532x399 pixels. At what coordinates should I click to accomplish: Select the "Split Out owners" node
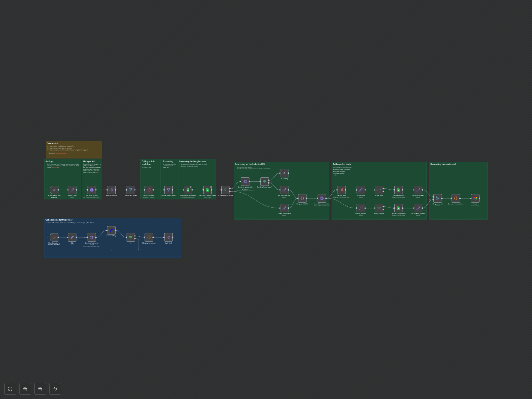click(x=111, y=190)
